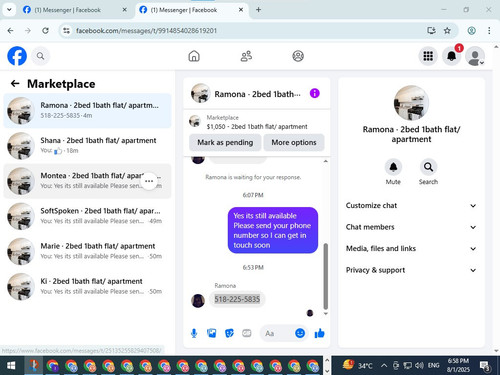Viewport: 500px width, 375px height.
Task: Attach a photo file icon
Action: [212, 333]
